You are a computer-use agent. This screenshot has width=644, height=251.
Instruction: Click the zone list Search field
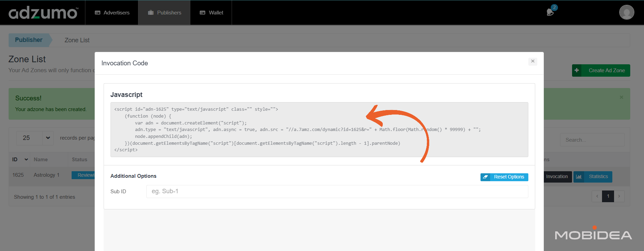point(592,140)
